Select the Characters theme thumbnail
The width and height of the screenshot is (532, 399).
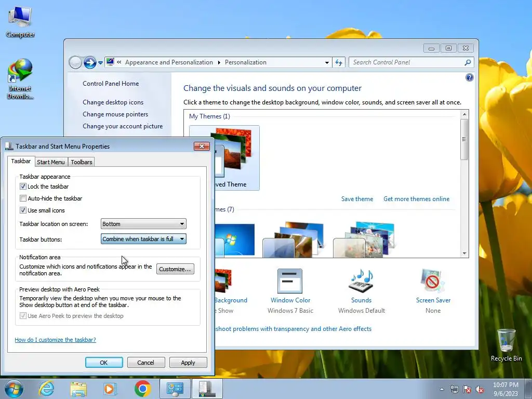pos(364,240)
